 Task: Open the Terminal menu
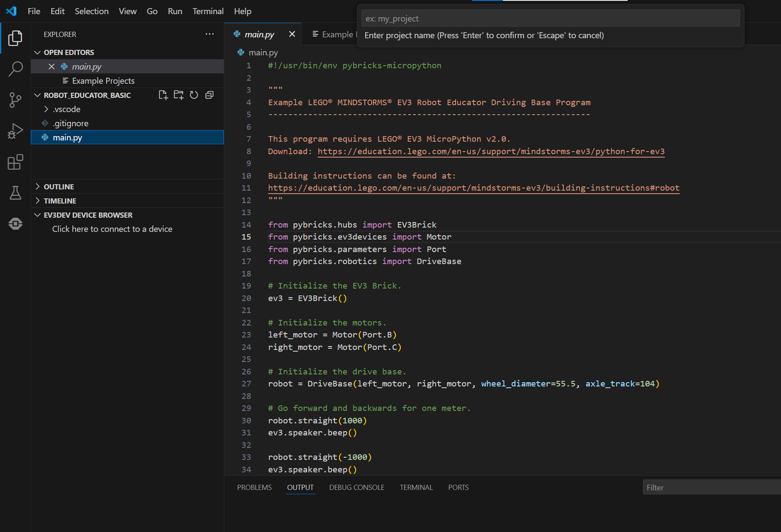(208, 11)
